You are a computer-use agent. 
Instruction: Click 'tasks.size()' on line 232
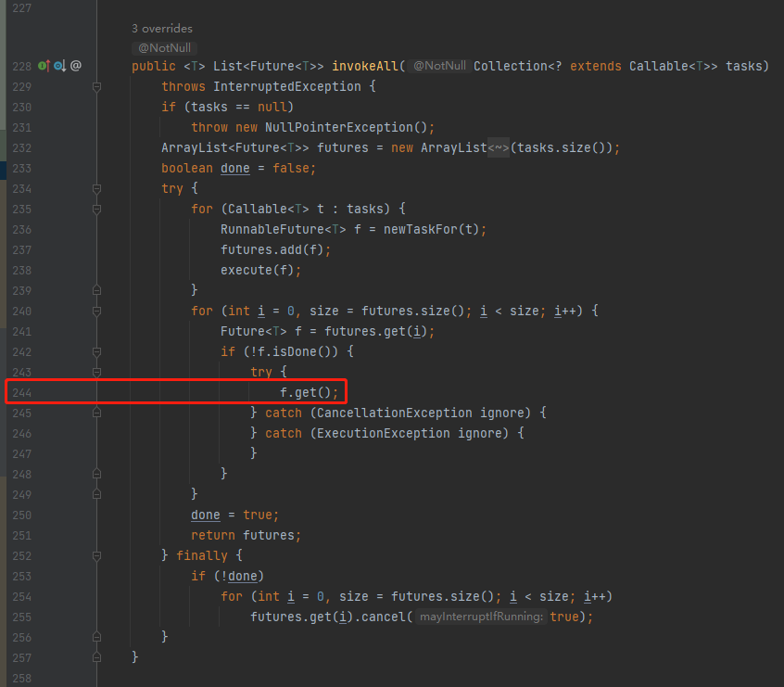point(562,147)
